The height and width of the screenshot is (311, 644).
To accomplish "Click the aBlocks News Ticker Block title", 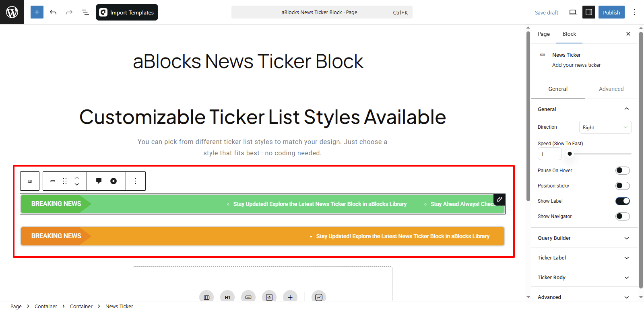I will [248, 61].
